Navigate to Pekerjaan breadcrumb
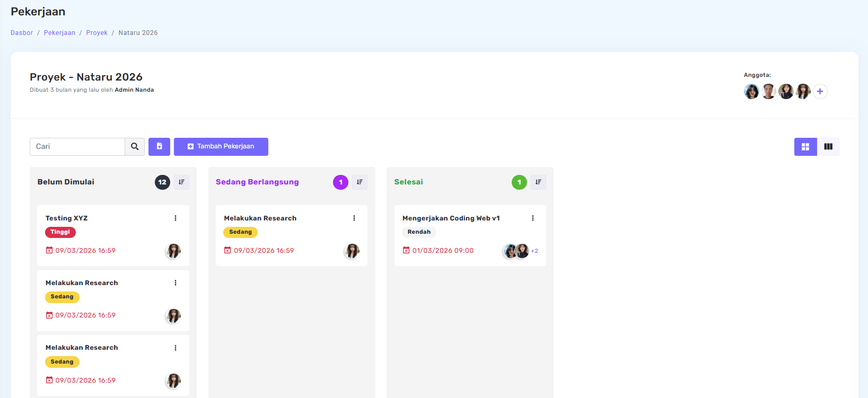This screenshot has width=868, height=398. [x=59, y=33]
